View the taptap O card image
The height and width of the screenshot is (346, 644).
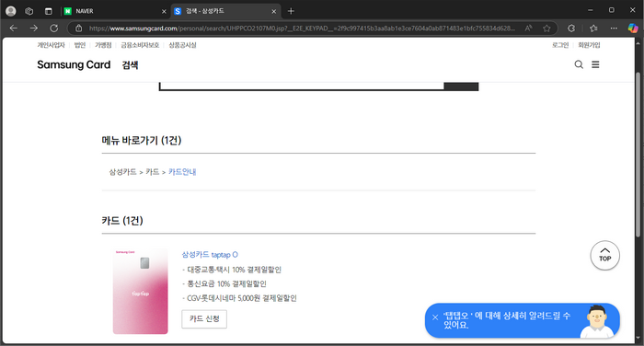141,291
